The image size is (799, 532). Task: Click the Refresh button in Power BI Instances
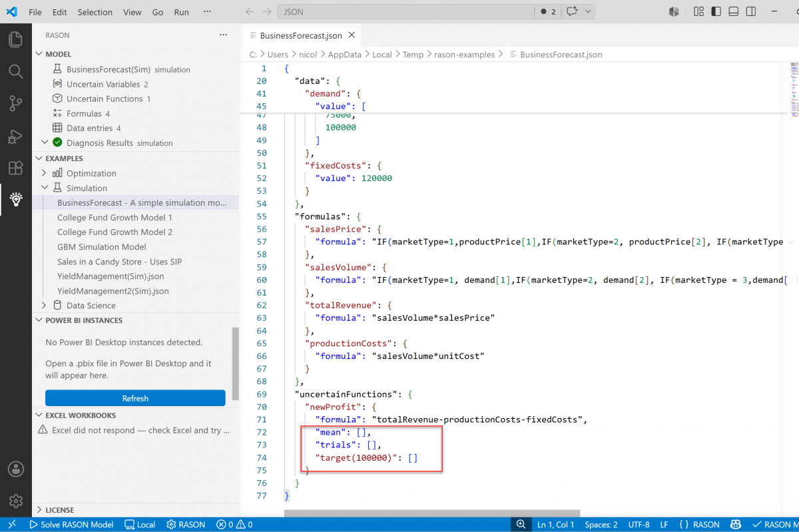click(135, 398)
